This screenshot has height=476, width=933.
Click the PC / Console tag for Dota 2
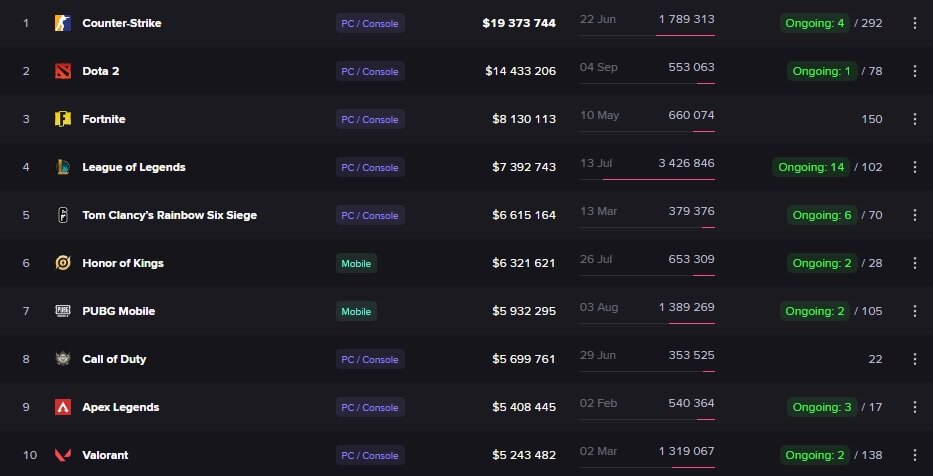pyautogui.click(x=370, y=71)
